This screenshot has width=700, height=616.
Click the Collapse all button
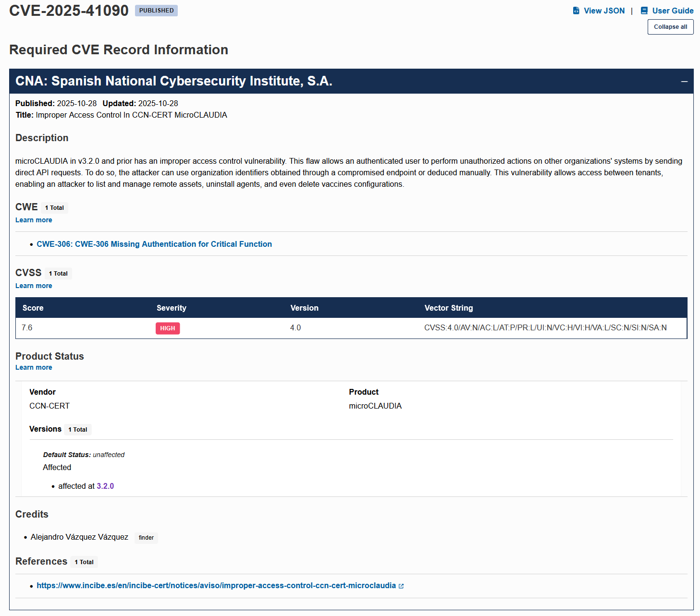click(x=670, y=27)
